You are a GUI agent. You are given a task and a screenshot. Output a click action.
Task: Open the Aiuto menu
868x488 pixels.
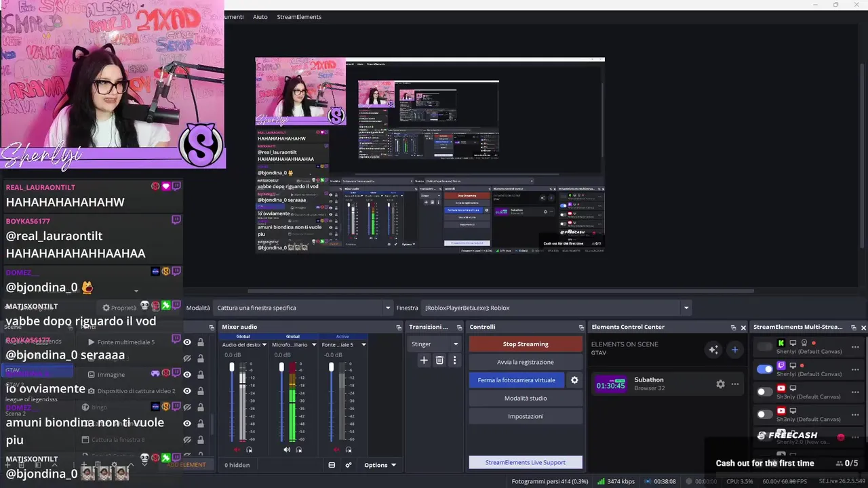pos(260,17)
